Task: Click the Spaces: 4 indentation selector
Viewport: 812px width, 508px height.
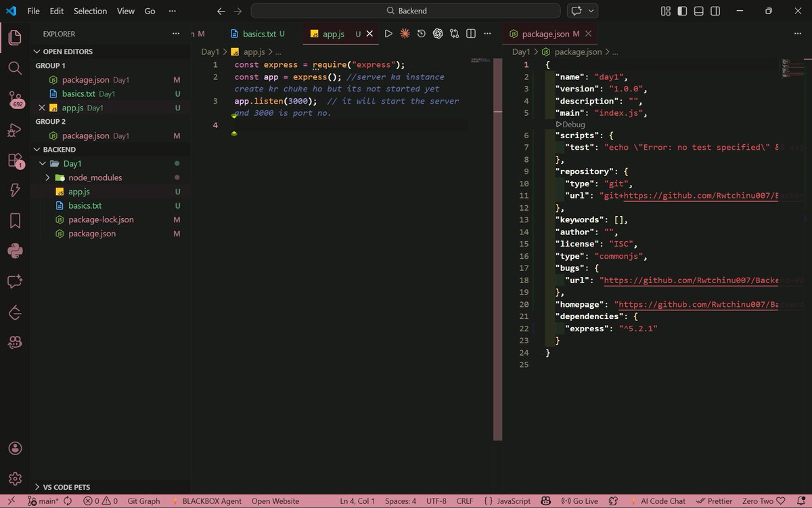Action: tap(401, 501)
